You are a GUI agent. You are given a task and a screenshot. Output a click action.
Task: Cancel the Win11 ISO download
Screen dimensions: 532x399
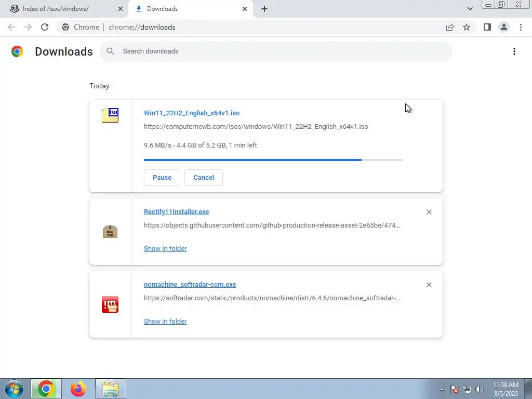pos(204,178)
